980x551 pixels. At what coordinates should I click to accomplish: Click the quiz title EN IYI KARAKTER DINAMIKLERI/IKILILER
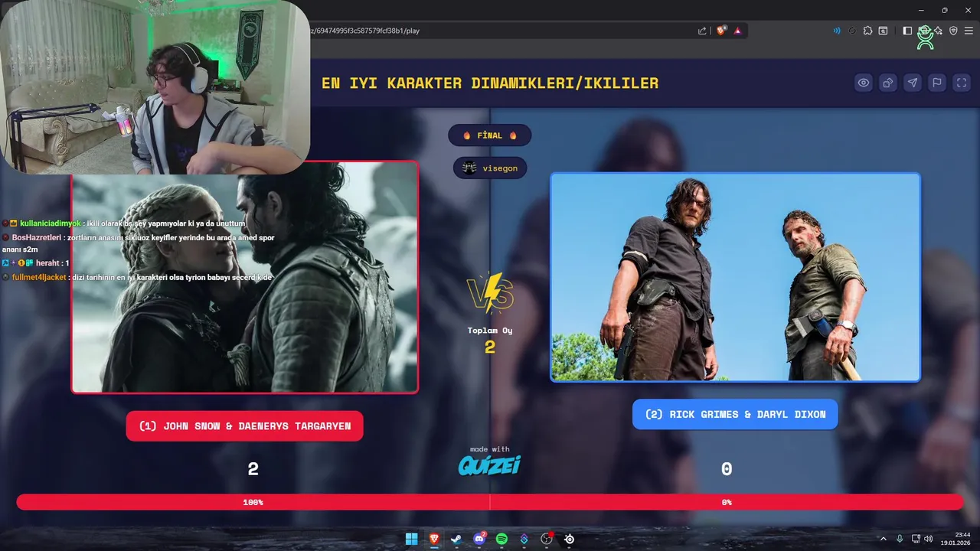490,83
